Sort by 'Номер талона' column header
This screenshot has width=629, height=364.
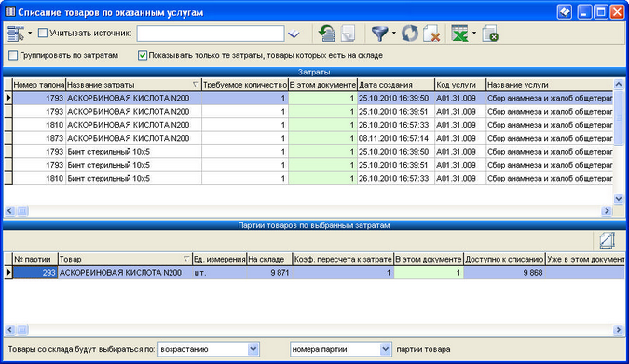[39, 85]
